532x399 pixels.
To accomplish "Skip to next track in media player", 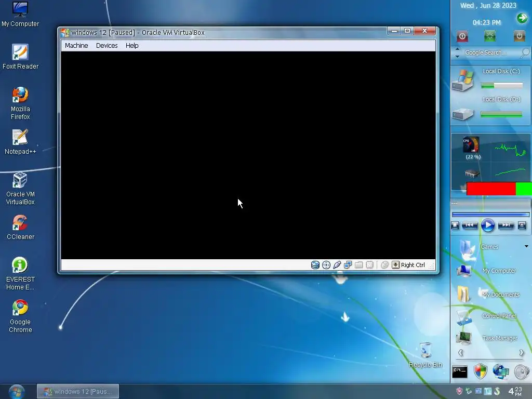I will pos(506,225).
